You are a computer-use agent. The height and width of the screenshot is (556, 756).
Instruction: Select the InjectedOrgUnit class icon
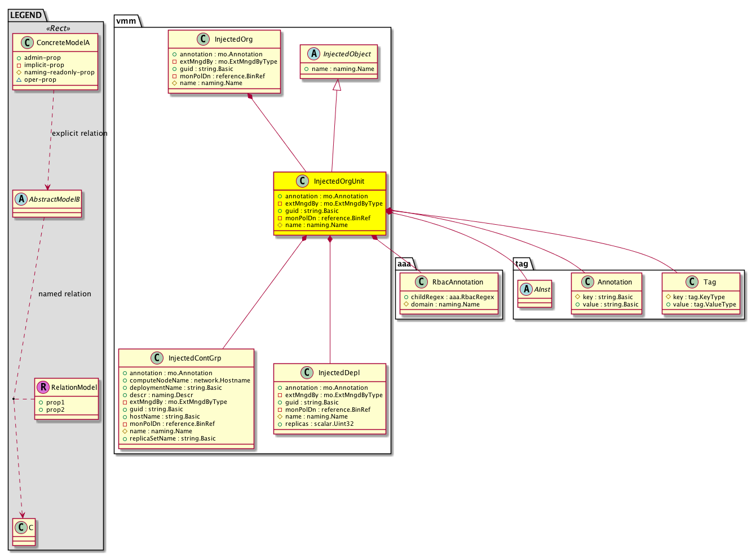click(303, 181)
